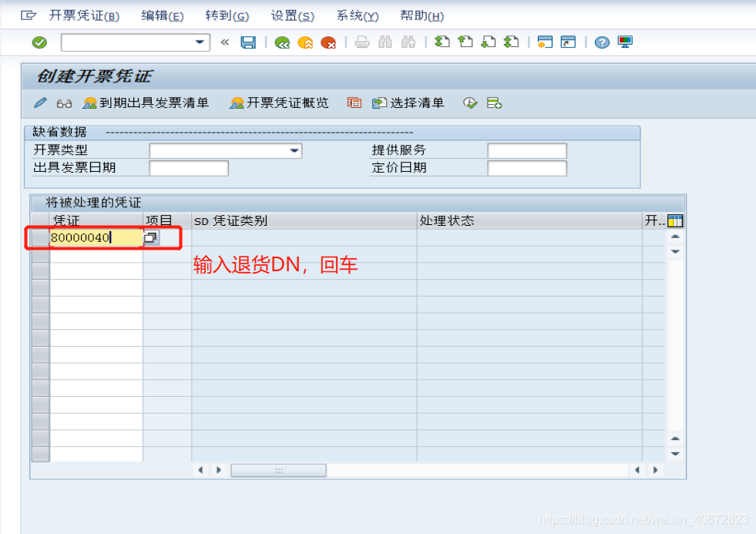Image resolution: width=756 pixels, height=534 pixels.
Task: Save using the floppy disk icon
Action: [248, 42]
